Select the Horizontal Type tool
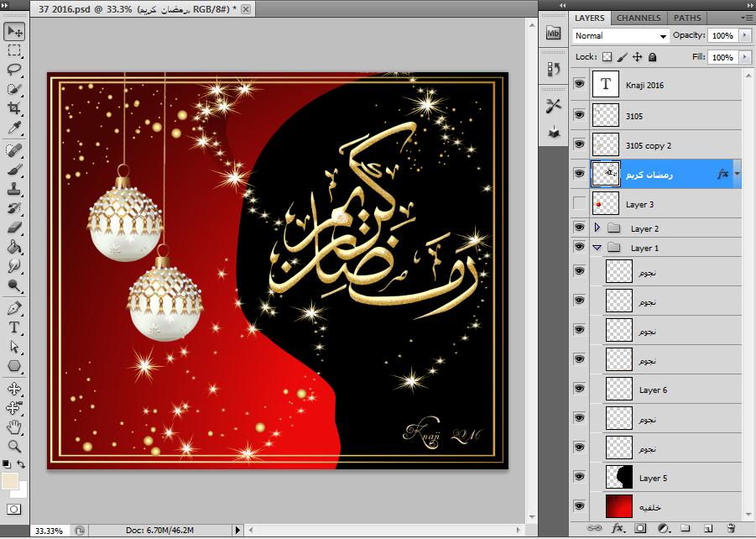756x539 pixels. point(14,327)
